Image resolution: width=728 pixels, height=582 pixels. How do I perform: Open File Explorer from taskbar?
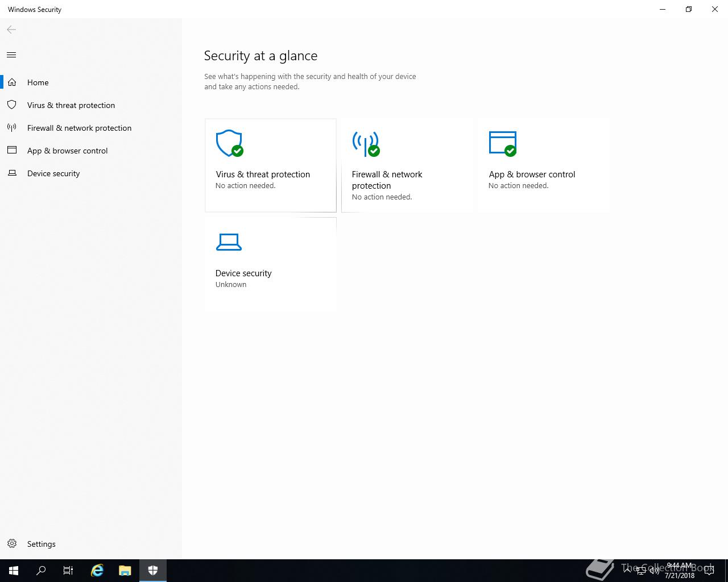125,571
